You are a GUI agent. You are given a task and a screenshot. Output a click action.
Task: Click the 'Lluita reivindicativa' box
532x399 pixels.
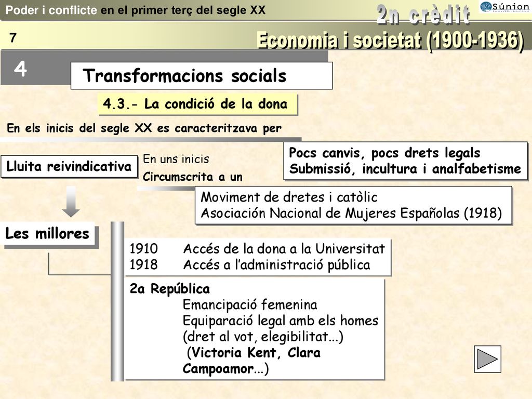tap(69, 167)
